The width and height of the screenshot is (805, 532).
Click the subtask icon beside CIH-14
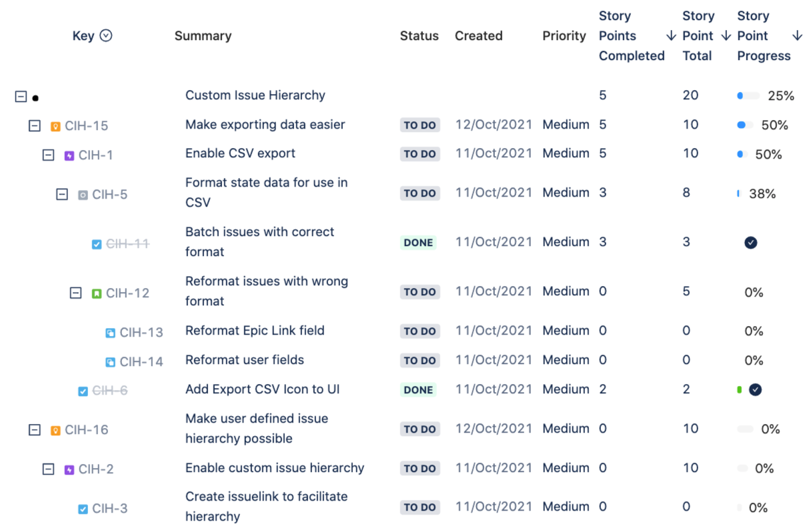[x=111, y=362]
